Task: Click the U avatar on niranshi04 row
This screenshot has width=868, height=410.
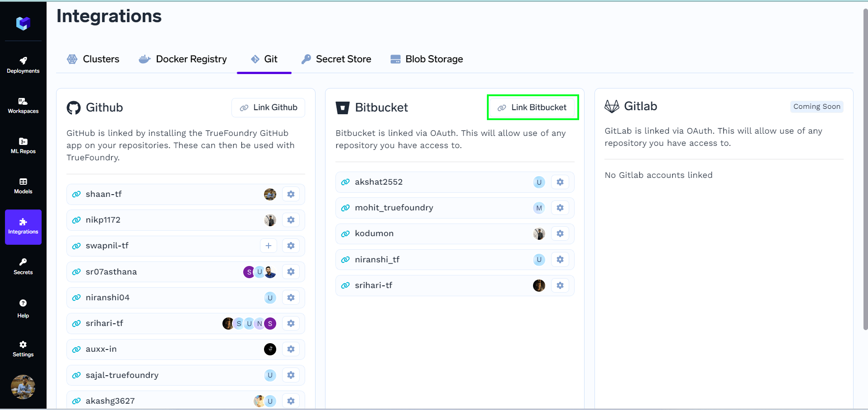Action: (x=270, y=298)
